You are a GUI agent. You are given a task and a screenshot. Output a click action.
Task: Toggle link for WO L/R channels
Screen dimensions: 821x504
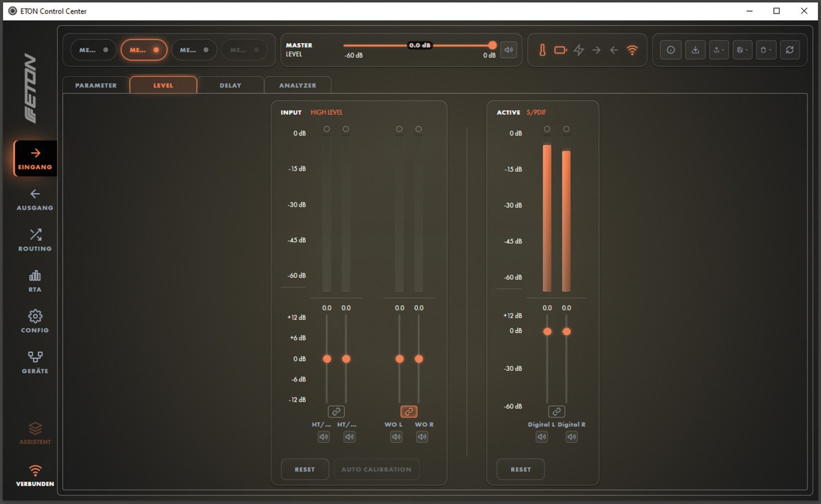409,412
